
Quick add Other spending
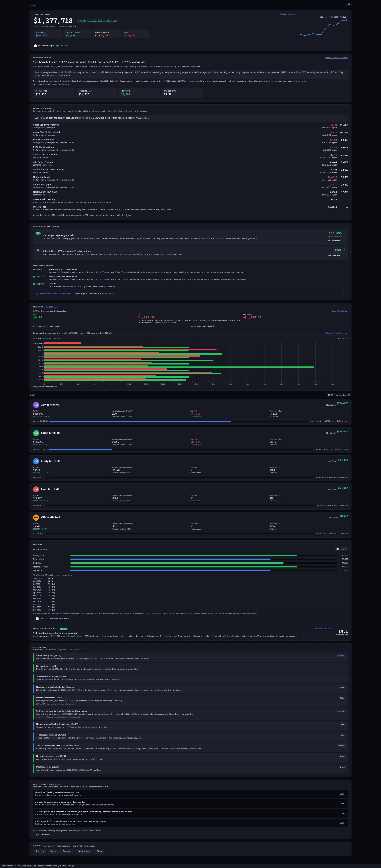coord(99,851)
